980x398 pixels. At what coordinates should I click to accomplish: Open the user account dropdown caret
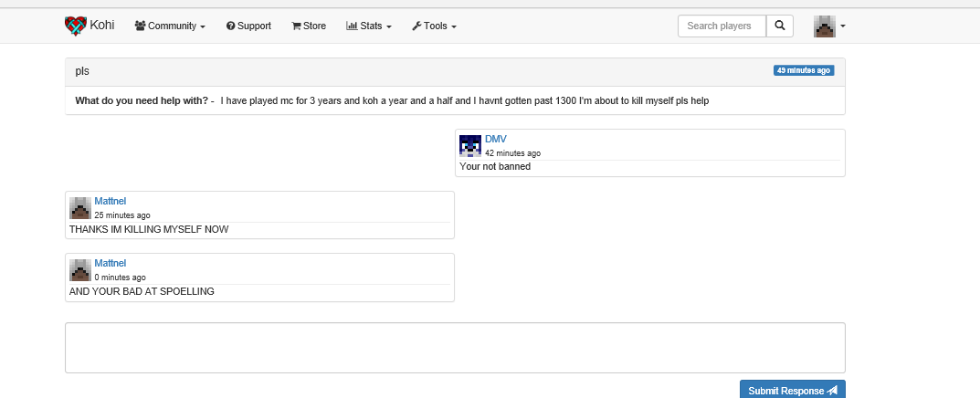click(843, 26)
